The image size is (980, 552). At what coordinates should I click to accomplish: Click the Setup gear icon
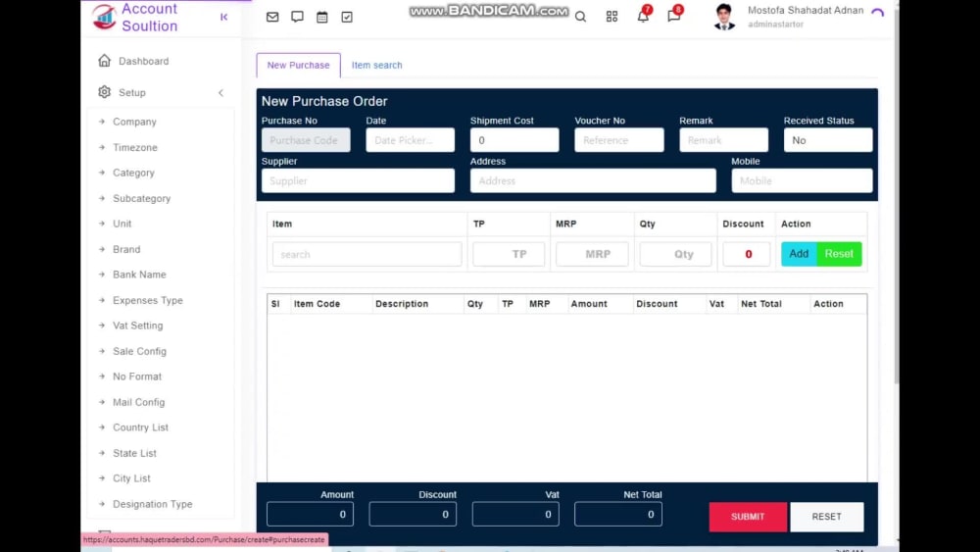[x=105, y=92]
